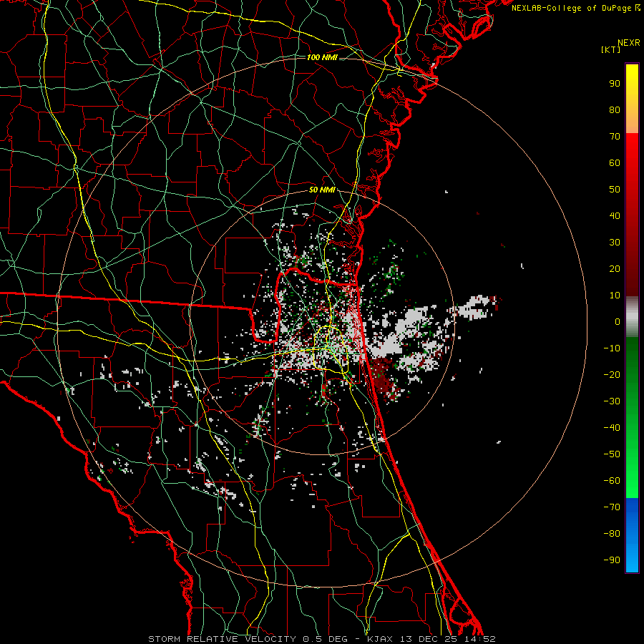Select the 40 value on the velocity scale
The image size is (644, 644).
pyautogui.click(x=615, y=216)
